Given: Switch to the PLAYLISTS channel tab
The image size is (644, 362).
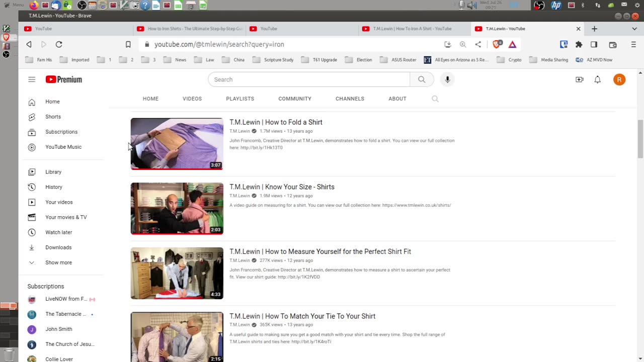Looking at the screenshot, I should (240, 99).
